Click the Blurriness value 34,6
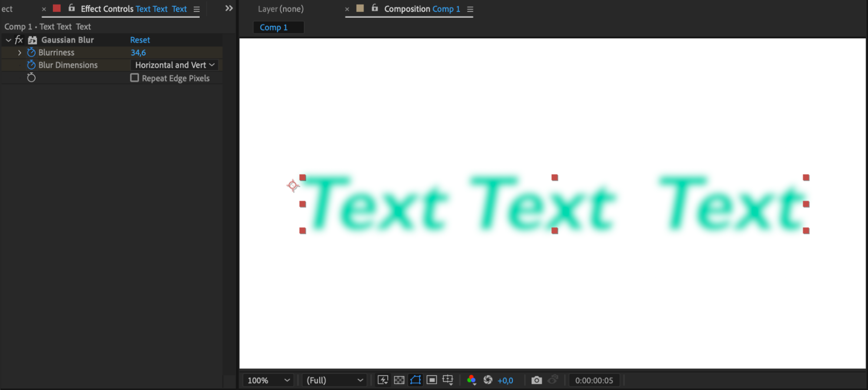Image resolution: width=868 pixels, height=390 pixels. tap(138, 52)
